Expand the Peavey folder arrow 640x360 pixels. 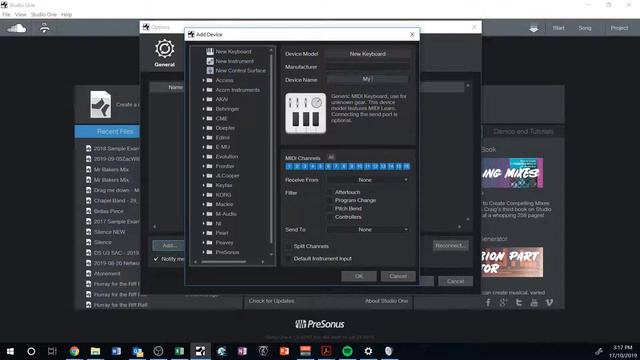pyautogui.click(x=203, y=242)
